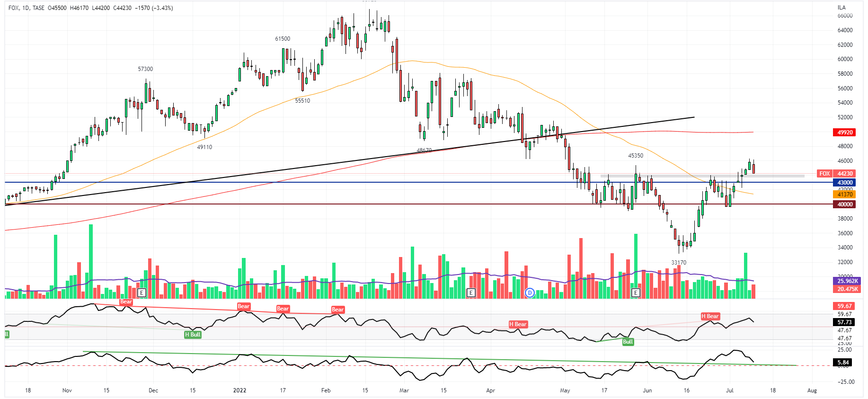
Task: Click the 56000 price axis tick
Action: pyautogui.click(x=845, y=89)
